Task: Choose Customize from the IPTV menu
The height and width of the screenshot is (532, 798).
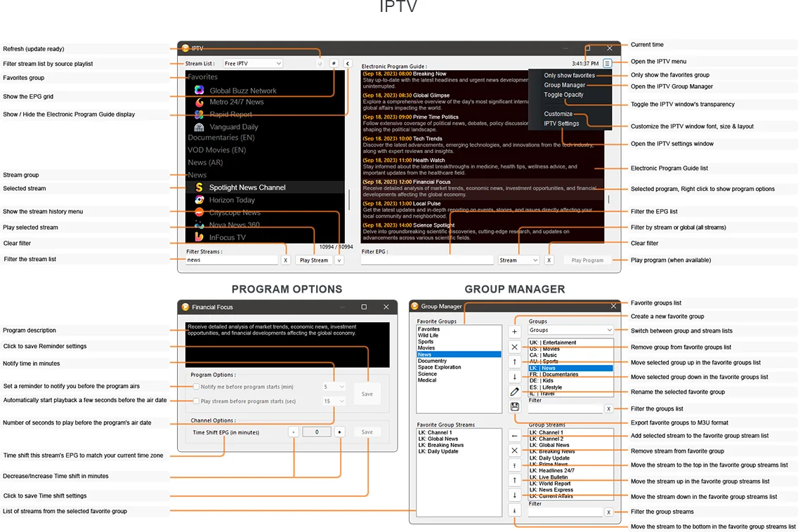Action: [x=558, y=114]
